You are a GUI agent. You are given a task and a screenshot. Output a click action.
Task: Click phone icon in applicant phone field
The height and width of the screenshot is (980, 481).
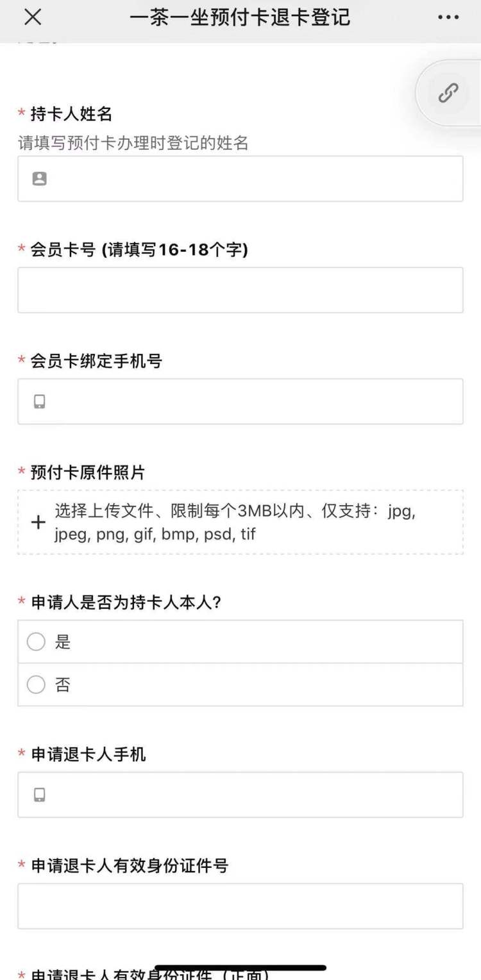click(x=40, y=795)
